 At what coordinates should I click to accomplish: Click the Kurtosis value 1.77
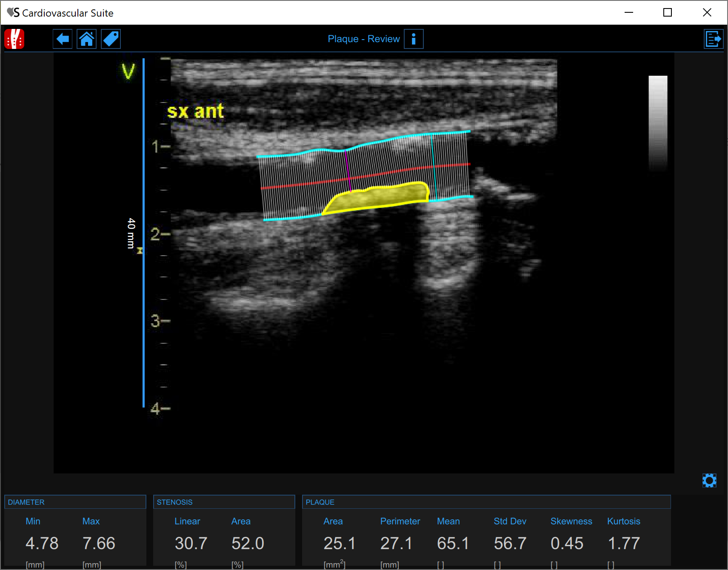click(623, 543)
